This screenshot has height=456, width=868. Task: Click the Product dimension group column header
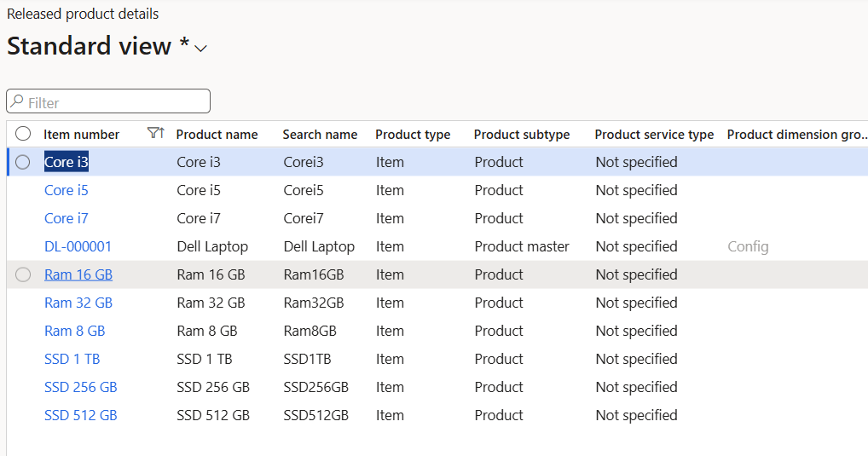click(x=796, y=135)
